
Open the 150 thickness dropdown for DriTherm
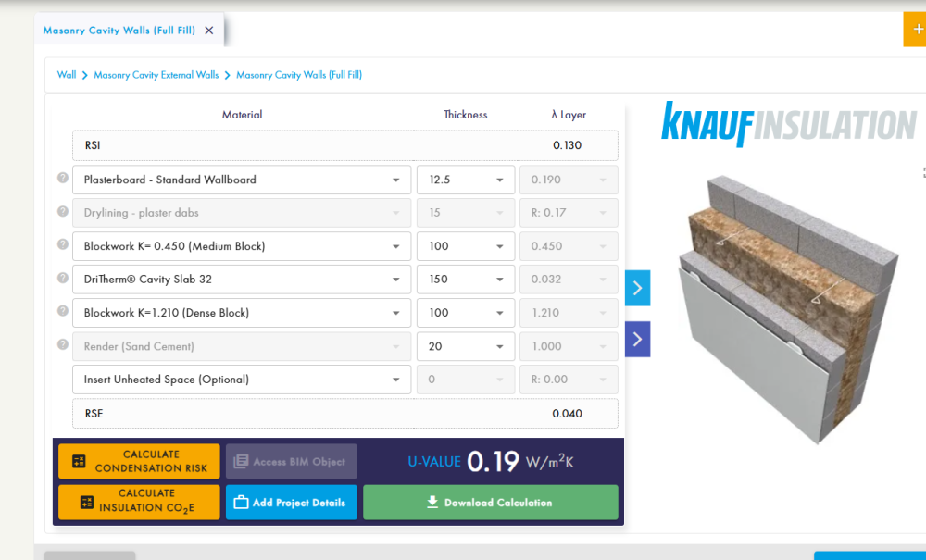pyautogui.click(x=466, y=280)
